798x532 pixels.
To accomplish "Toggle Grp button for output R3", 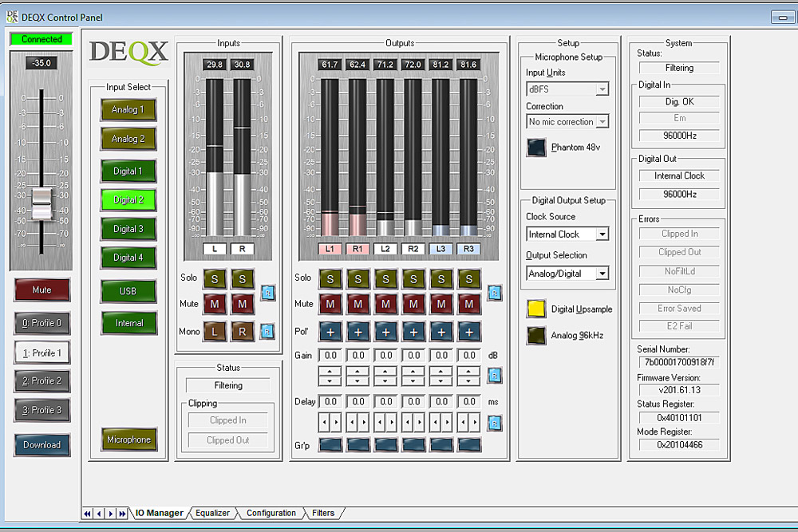I will pos(469,445).
